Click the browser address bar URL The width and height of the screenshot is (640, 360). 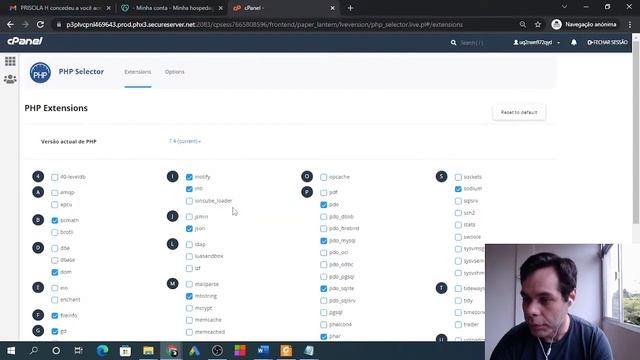tap(264, 24)
